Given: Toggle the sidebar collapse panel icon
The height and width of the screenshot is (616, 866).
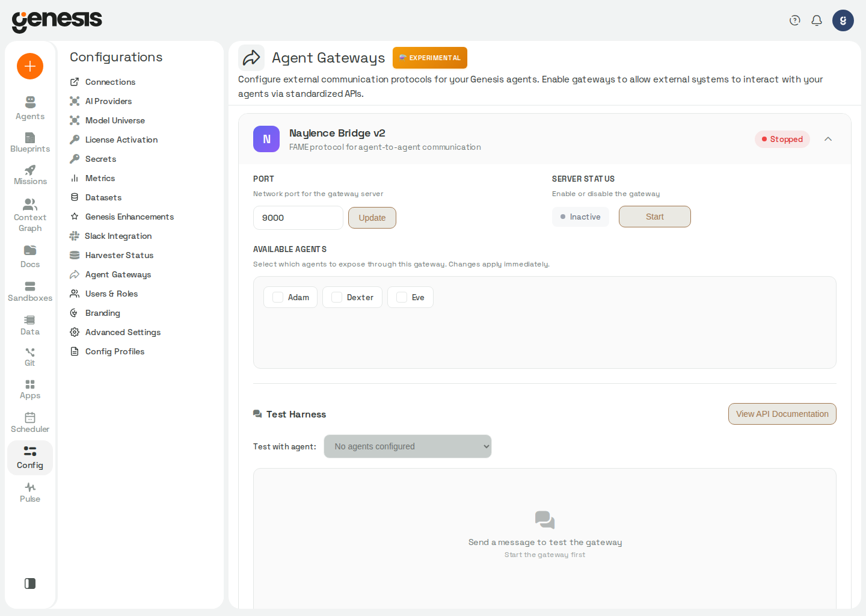Looking at the screenshot, I should [30, 584].
